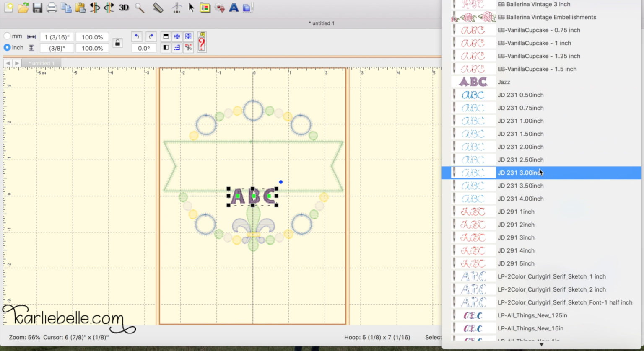Click the scissors cut button

[188, 48]
